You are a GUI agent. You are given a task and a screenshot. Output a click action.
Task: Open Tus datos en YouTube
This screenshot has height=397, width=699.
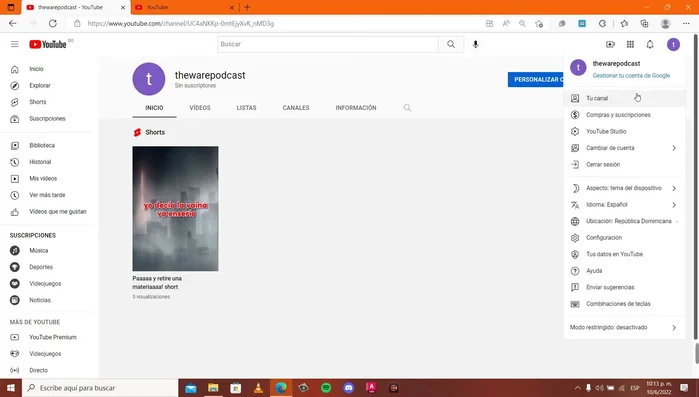(x=625, y=254)
